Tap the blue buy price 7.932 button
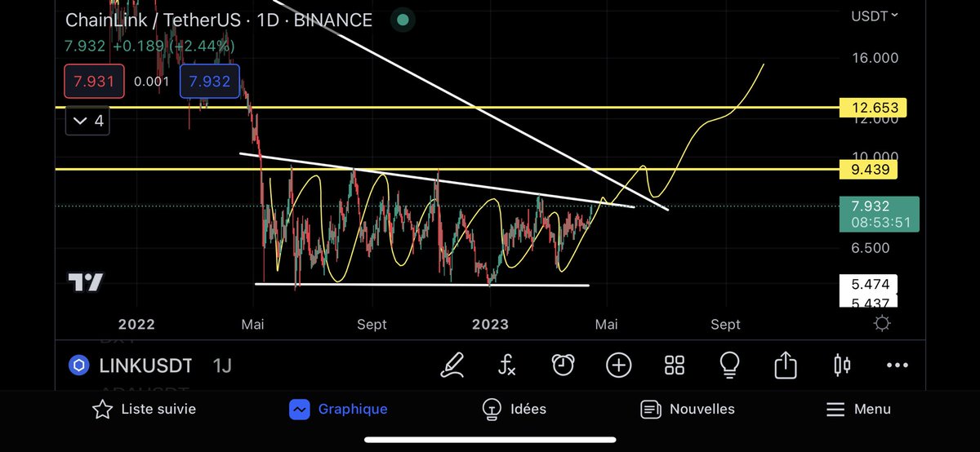 click(x=211, y=82)
